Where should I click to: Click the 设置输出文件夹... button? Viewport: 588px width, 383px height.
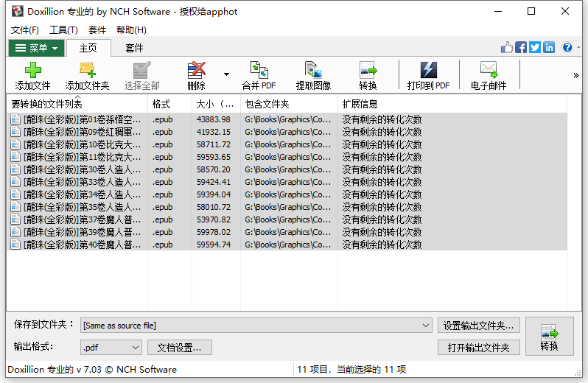478,326
